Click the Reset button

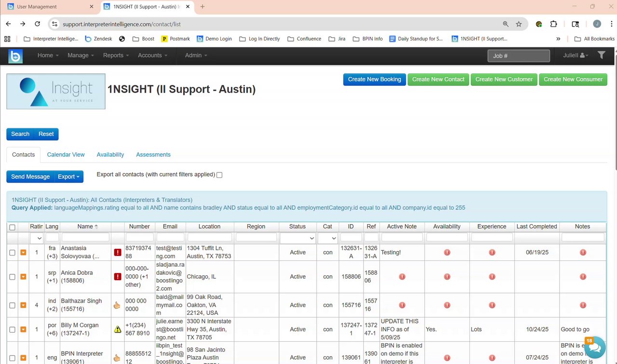[x=46, y=134]
